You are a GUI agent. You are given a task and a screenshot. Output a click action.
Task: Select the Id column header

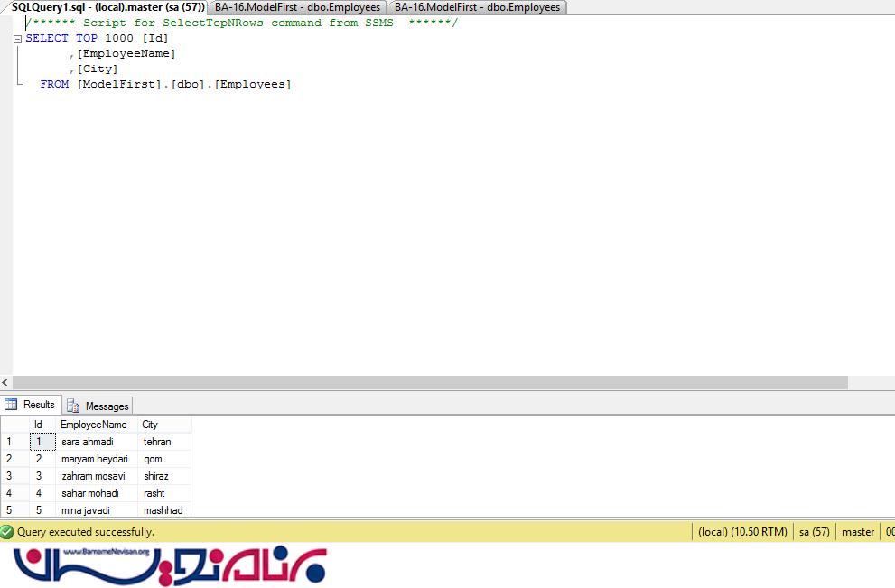click(39, 425)
